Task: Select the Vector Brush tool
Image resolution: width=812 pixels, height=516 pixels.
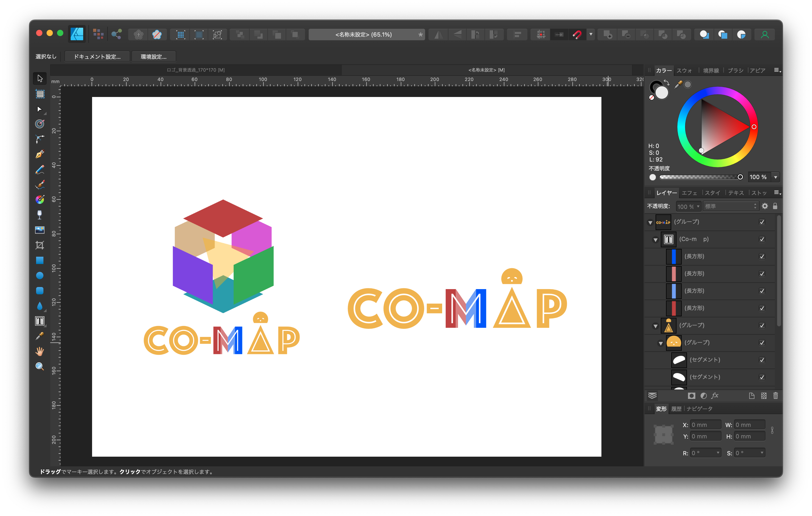Action: [40, 170]
